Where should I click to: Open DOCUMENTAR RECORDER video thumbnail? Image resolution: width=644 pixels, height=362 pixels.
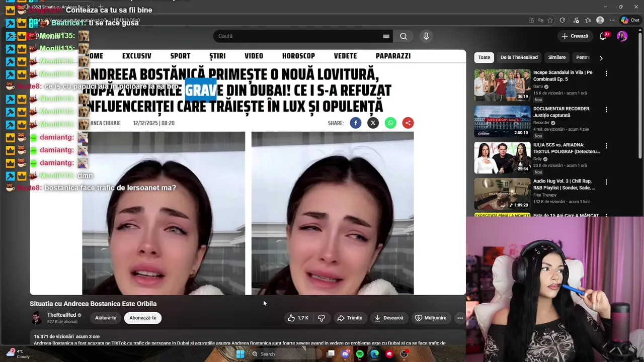502,121
